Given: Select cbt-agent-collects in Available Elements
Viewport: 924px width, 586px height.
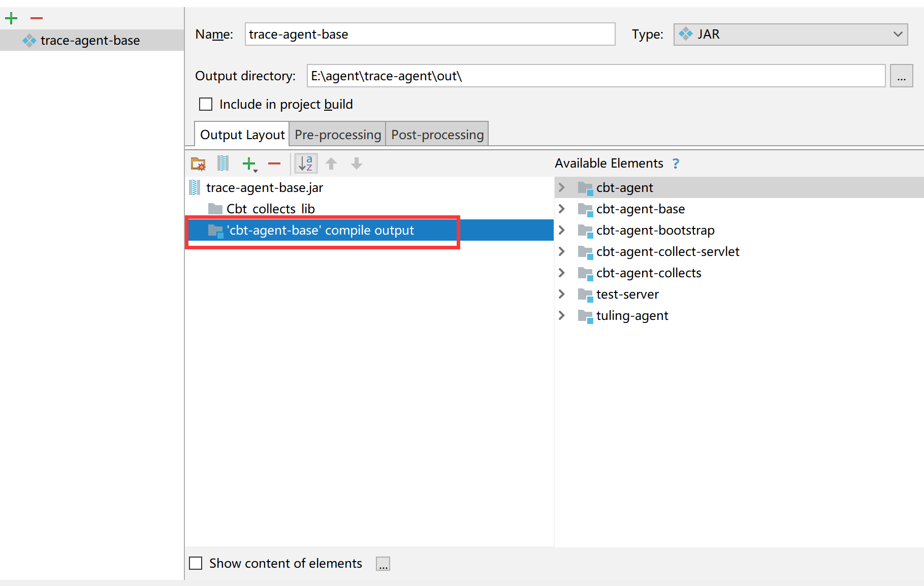Looking at the screenshot, I should pos(649,273).
